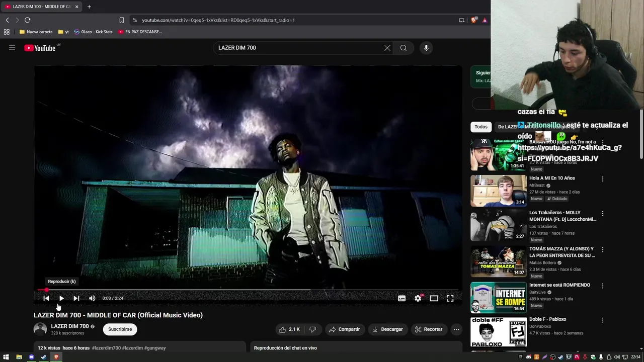This screenshot has width=644, height=362.
Task: Open the three-dot more actions menu
Action: coord(456,329)
